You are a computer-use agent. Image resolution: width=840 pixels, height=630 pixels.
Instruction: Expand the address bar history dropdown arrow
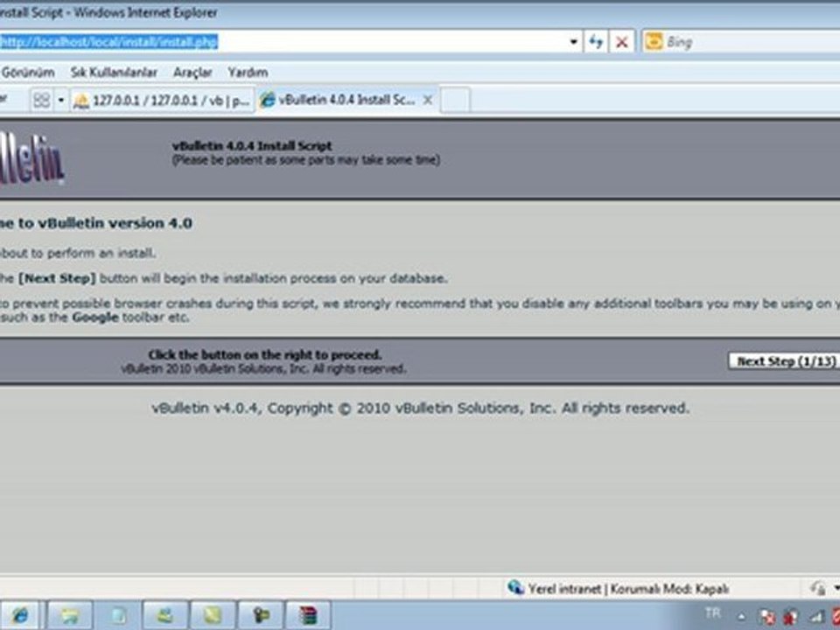(x=573, y=42)
